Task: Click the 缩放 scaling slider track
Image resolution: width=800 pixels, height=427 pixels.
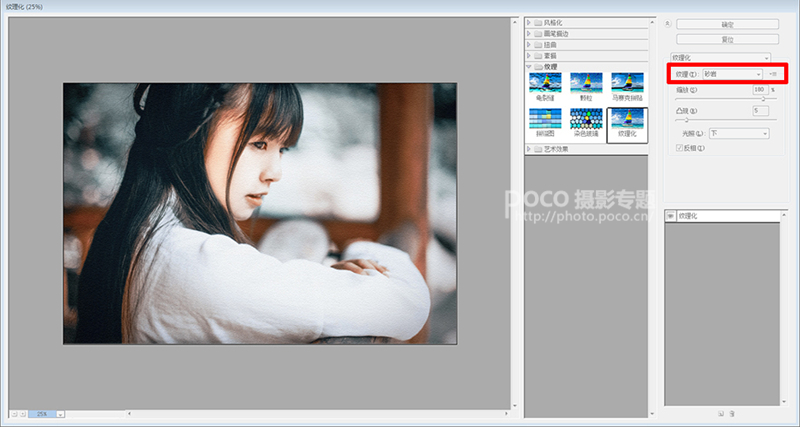Action: 726,99
